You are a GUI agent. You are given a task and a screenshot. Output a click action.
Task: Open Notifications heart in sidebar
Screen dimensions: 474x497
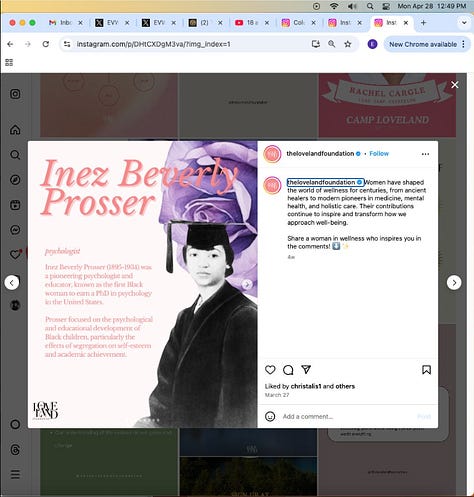click(x=15, y=255)
